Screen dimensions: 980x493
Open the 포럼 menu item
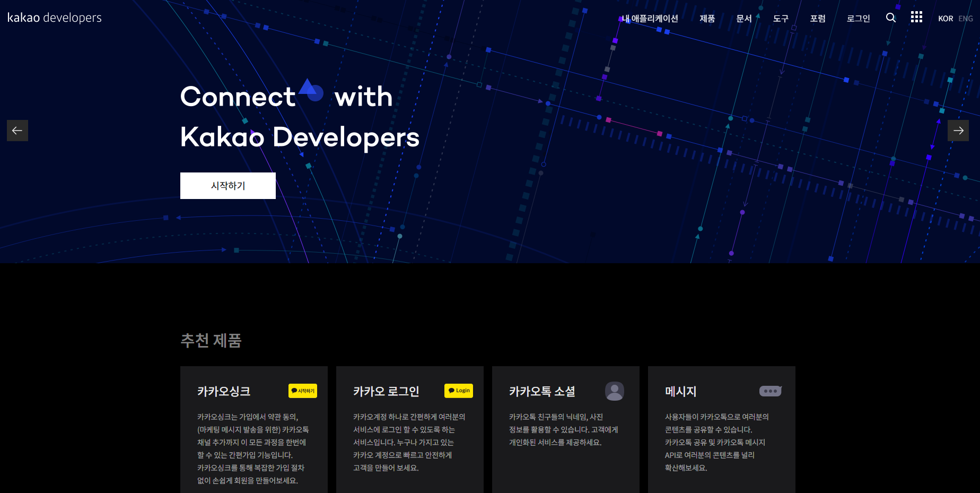(818, 19)
